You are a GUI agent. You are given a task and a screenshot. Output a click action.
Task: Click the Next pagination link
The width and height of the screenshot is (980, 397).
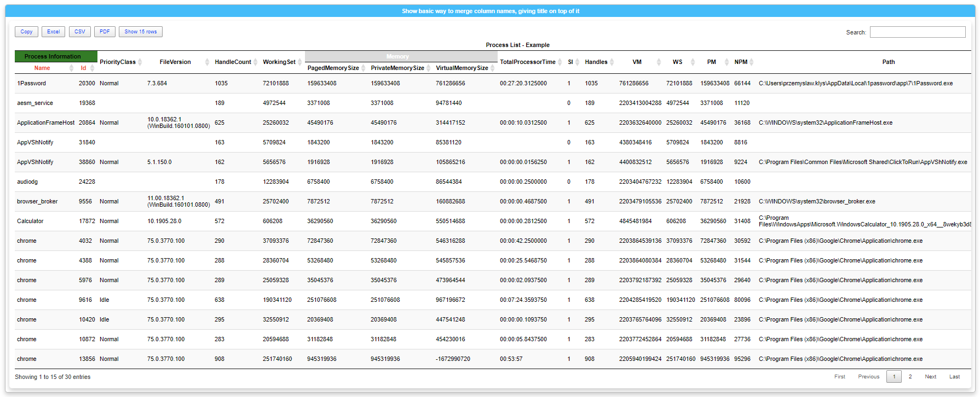(x=930, y=377)
